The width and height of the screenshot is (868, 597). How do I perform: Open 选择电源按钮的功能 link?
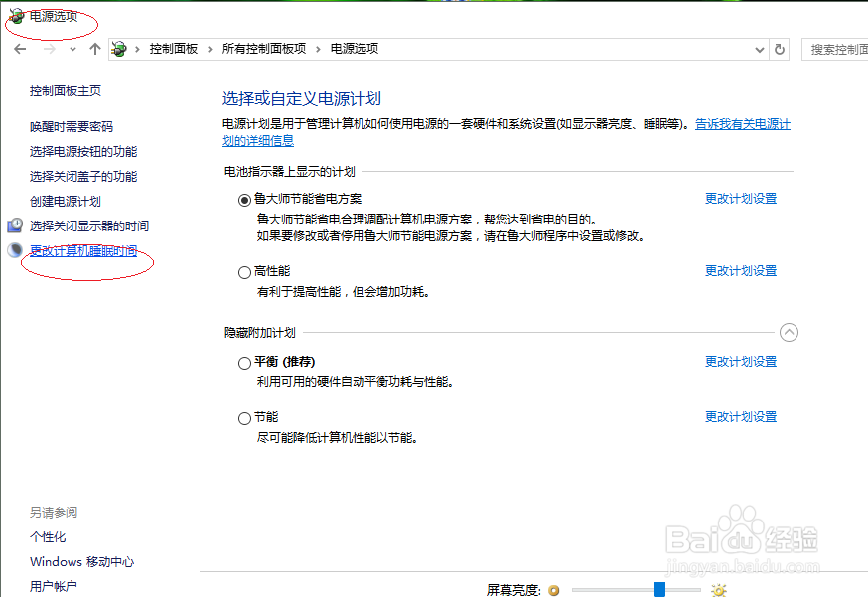[83, 152]
